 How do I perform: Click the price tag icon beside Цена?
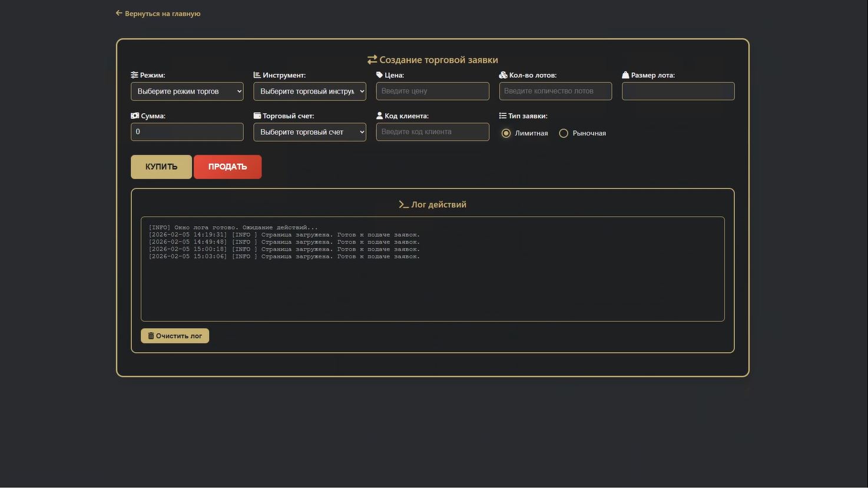(379, 75)
